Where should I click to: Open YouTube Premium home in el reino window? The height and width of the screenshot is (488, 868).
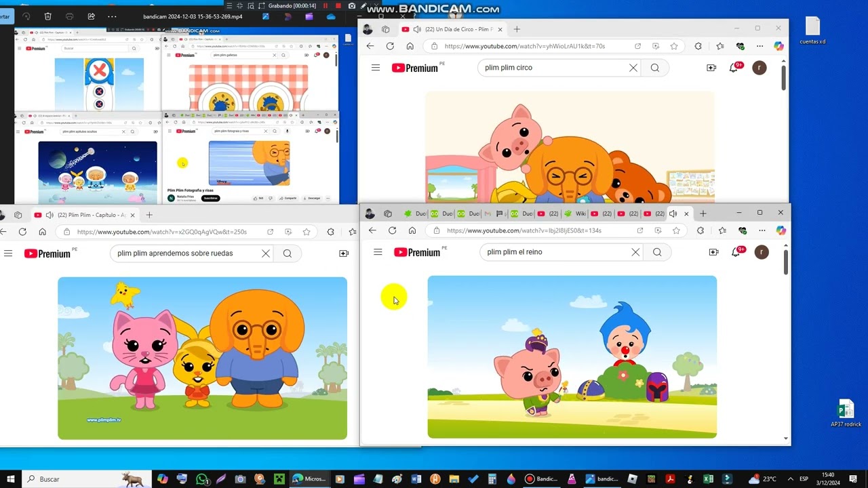coord(418,252)
